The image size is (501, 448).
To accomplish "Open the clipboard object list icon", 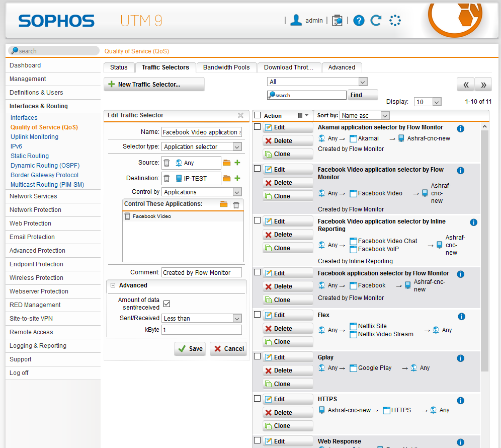I will tap(337, 21).
